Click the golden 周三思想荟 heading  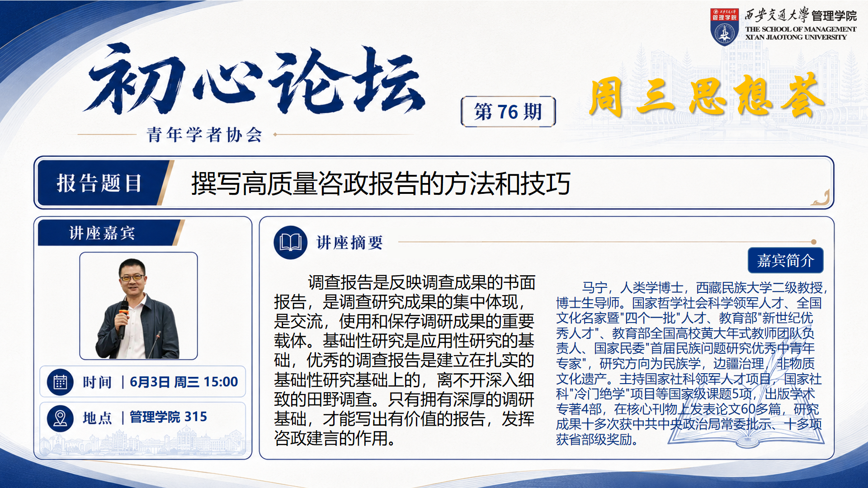pyautogui.click(x=706, y=96)
